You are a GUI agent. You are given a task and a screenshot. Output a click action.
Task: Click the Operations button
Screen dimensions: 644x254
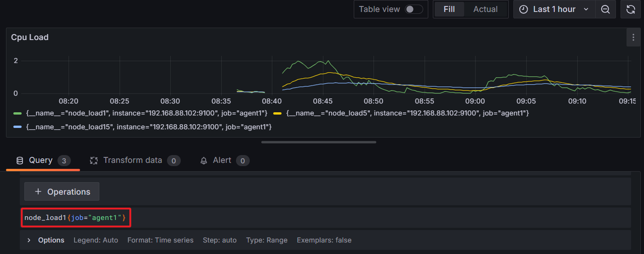pos(62,191)
